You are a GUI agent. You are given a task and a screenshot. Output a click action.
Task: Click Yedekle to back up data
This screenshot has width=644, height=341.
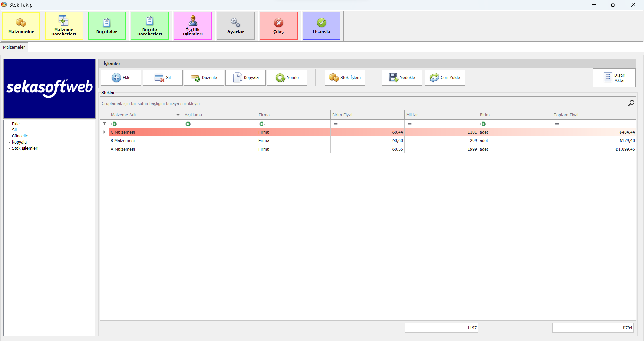(x=401, y=78)
